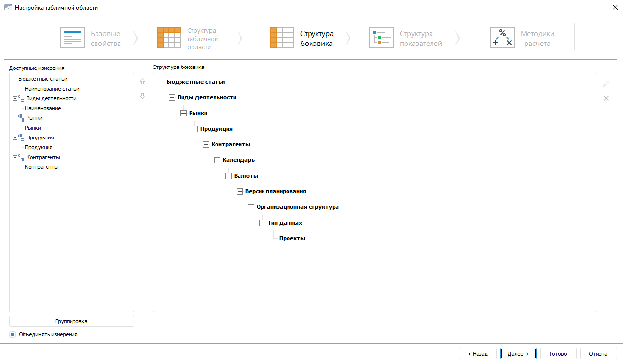
Task: Collapse Виды деятельности in available dimensions
Action: [x=15, y=98]
